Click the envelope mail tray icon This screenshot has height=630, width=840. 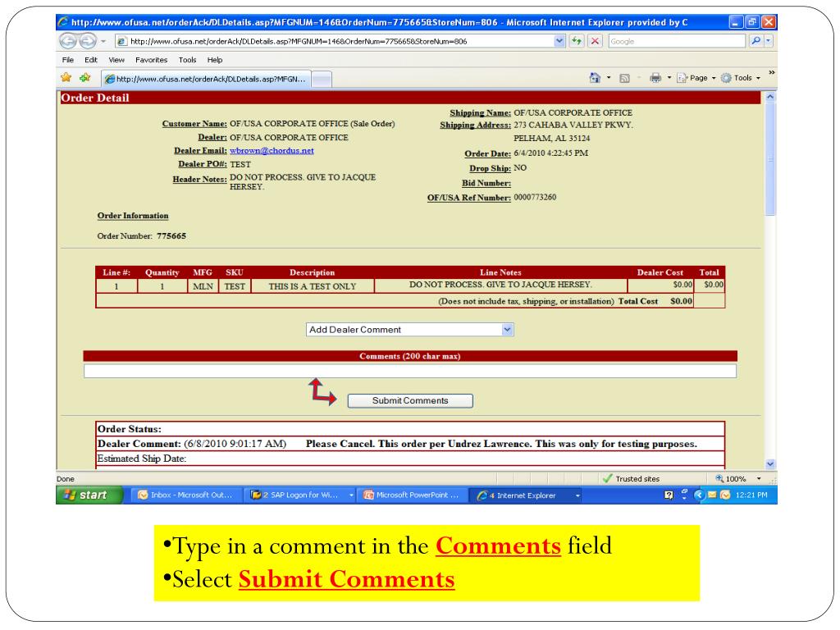[x=712, y=495]
